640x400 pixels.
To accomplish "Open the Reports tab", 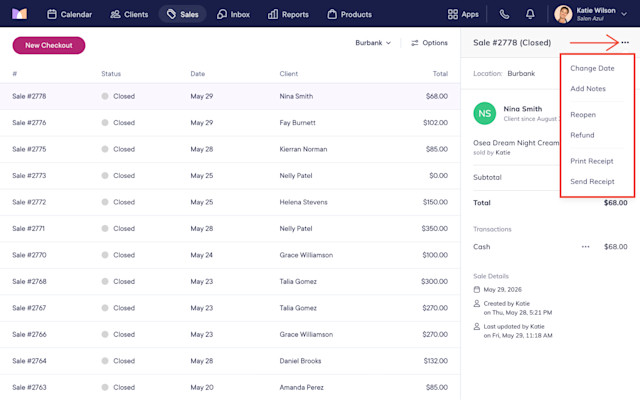I will pos(288,14).
